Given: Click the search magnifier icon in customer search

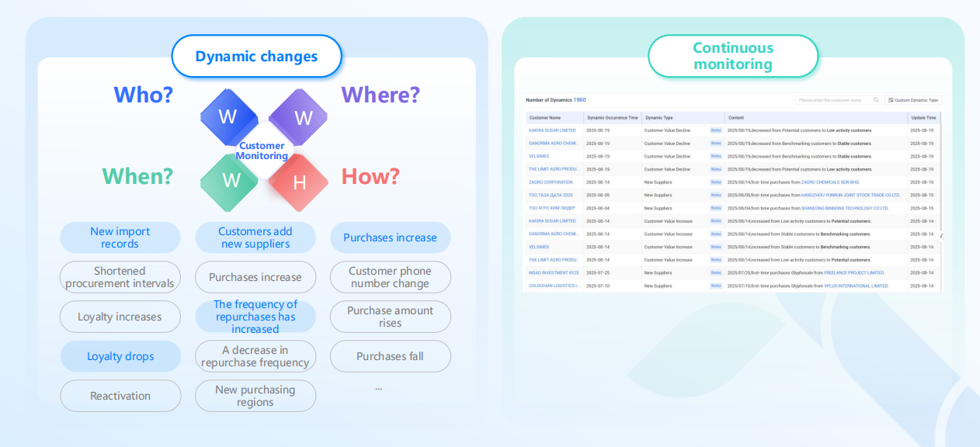Looking at the screenshot, I should click(876, 100).
